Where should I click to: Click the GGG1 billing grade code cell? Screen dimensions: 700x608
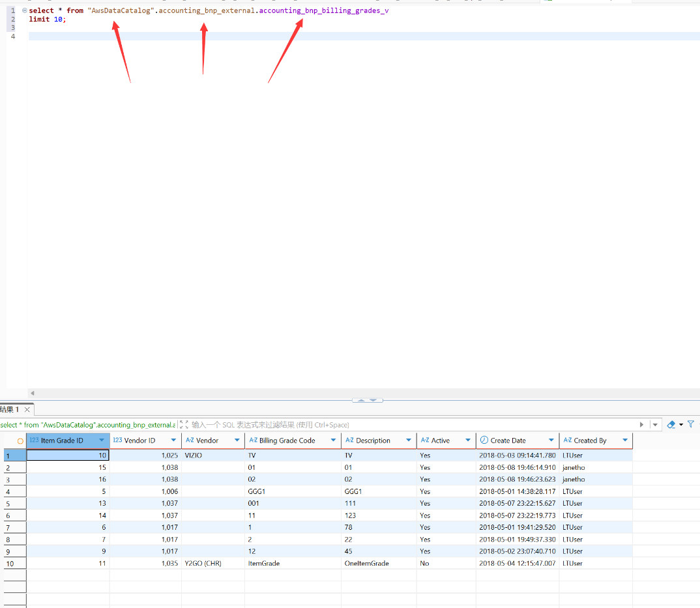[293, 491]
